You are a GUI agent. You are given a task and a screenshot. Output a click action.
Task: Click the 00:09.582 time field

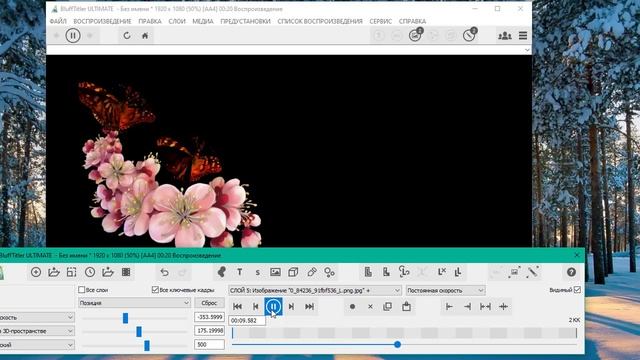pyautogui.click(x=247, y=321)
